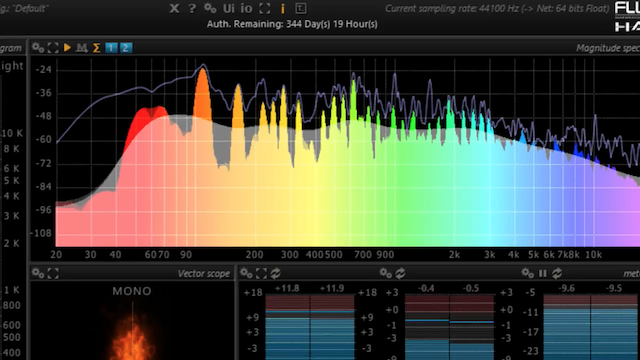Click the -24 dB axis label
The width and height of the screenshot is (640, 360).
coord(43,69)
